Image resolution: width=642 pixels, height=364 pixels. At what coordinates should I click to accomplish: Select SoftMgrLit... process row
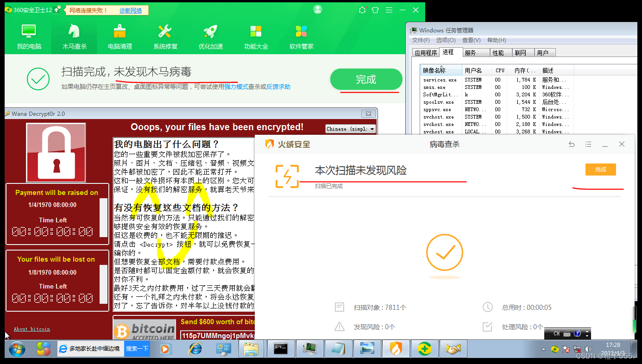(x=497, y=94)
